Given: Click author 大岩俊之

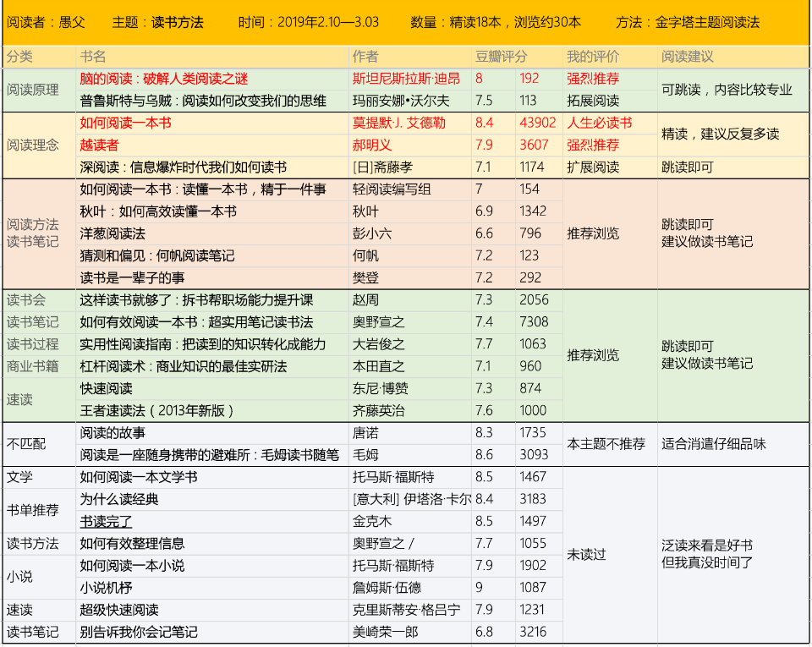Looking at the screenshot, I should click(379, 344).
